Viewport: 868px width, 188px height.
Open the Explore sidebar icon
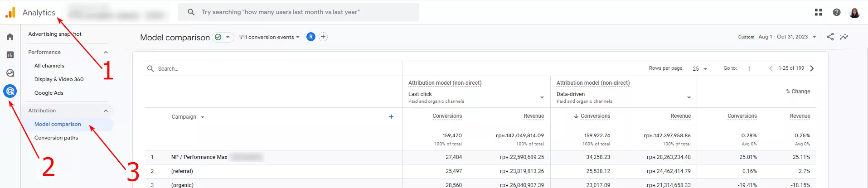coord(10,73)
